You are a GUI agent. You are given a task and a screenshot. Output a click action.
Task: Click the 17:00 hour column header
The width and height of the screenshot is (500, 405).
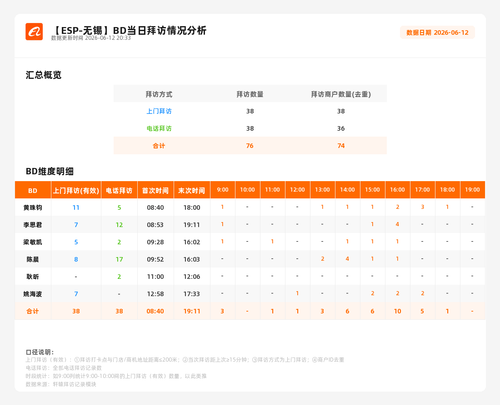point(422,190)
